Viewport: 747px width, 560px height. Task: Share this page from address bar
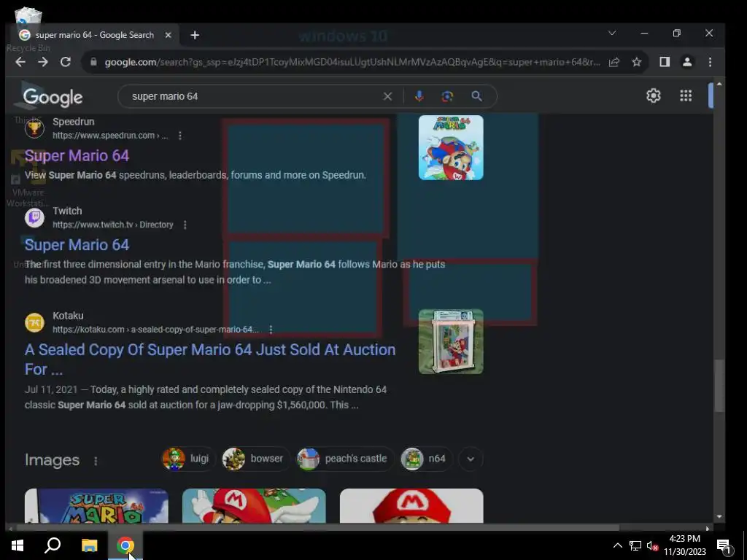coord(614,62)
